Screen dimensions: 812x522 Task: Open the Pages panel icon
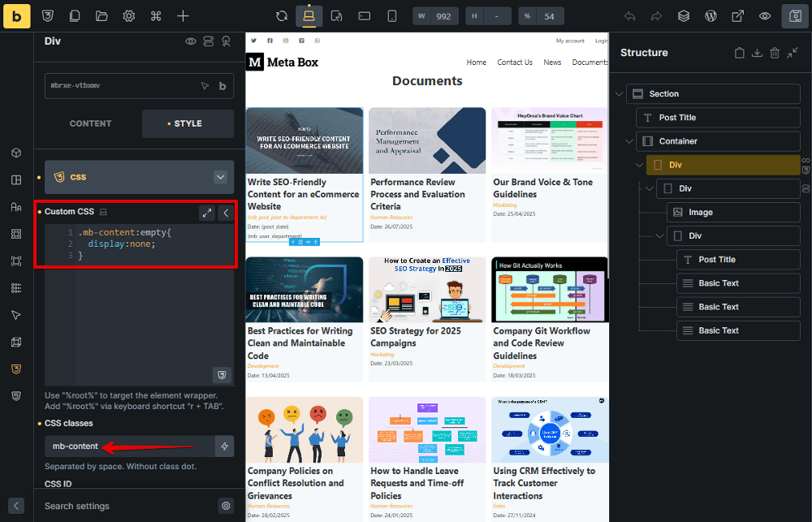coord(75,15)
